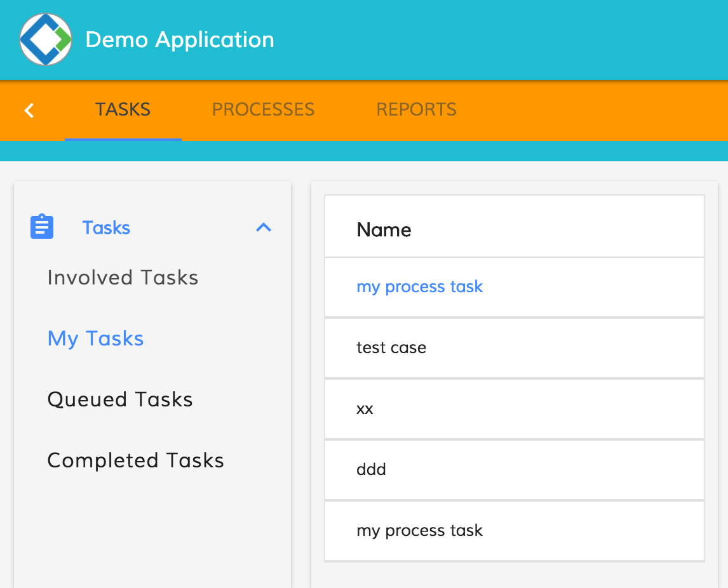Select the My Tasks filter
The image size is (728, 588).
[x=96, y=339]
